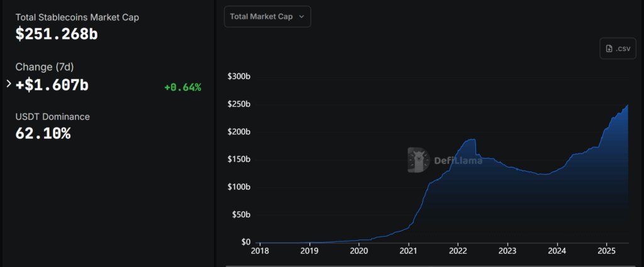
Task: Click the $251.268b market cap value
Action: point(57,35)
